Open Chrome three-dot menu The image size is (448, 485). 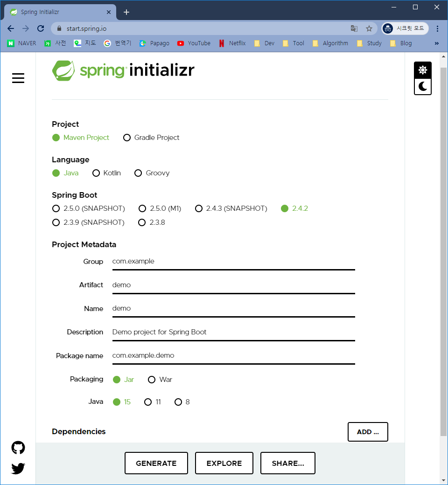(437, 28)
